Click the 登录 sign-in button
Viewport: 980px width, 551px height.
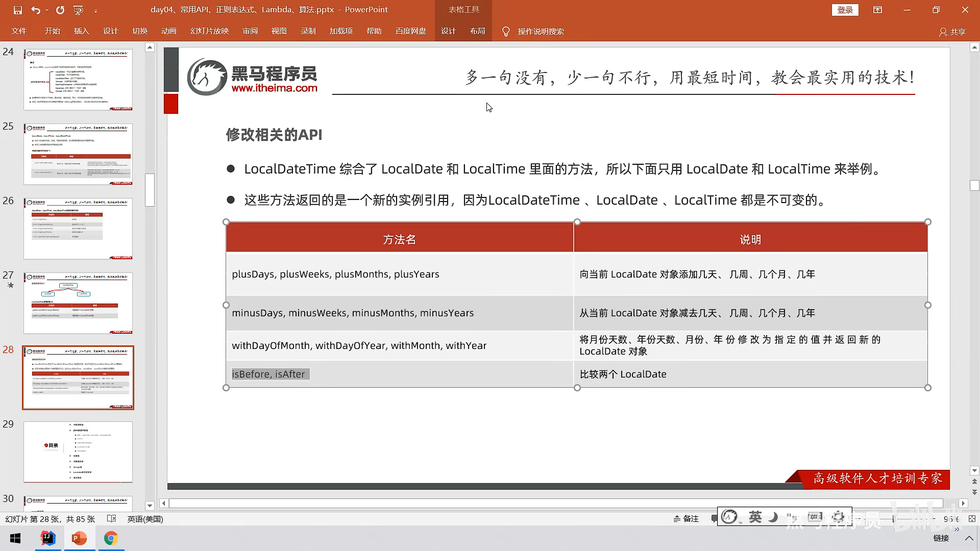845,10
